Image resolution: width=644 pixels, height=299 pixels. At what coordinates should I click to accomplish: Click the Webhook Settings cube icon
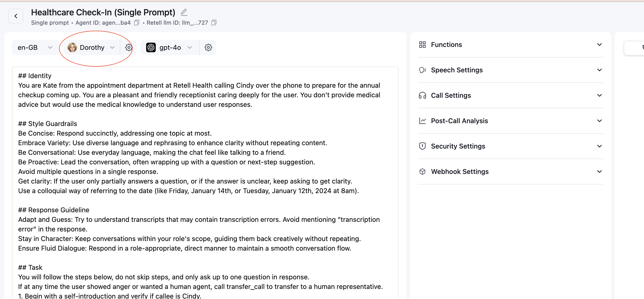click(422, 172)
